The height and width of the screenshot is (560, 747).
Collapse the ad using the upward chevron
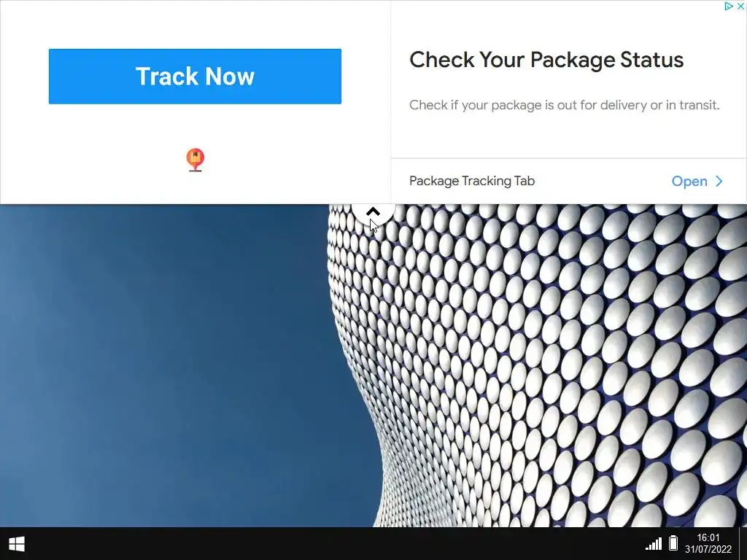coord(373,212)
